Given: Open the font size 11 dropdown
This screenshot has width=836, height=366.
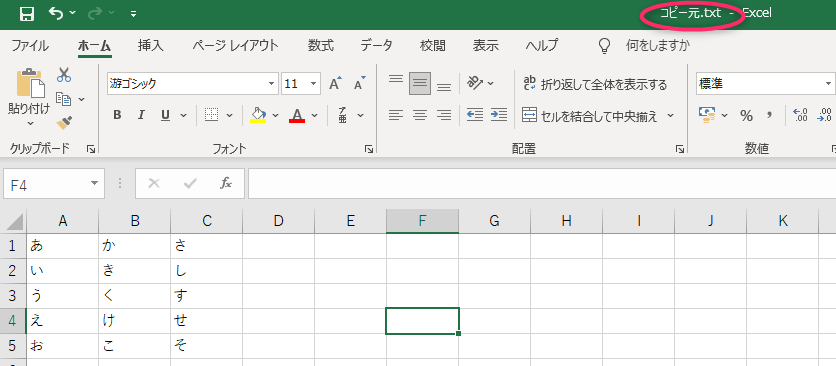Looking at the screenshot, I should click(314, 84).
